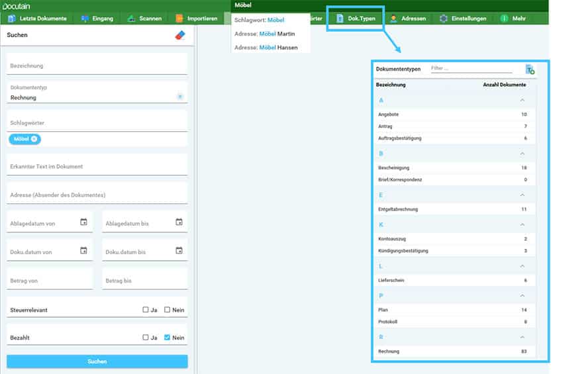Select the Kontoauszug row
Viewport: 588px width, 374px height.
455,239
